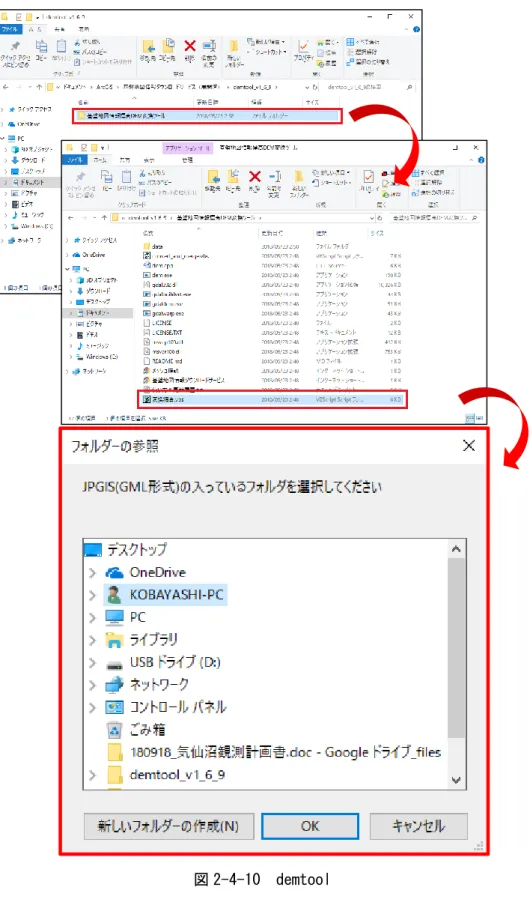Viewport: 530px width, 911px height.
Task: Click the ネットワーク network icon
Action: click(114, 685)
